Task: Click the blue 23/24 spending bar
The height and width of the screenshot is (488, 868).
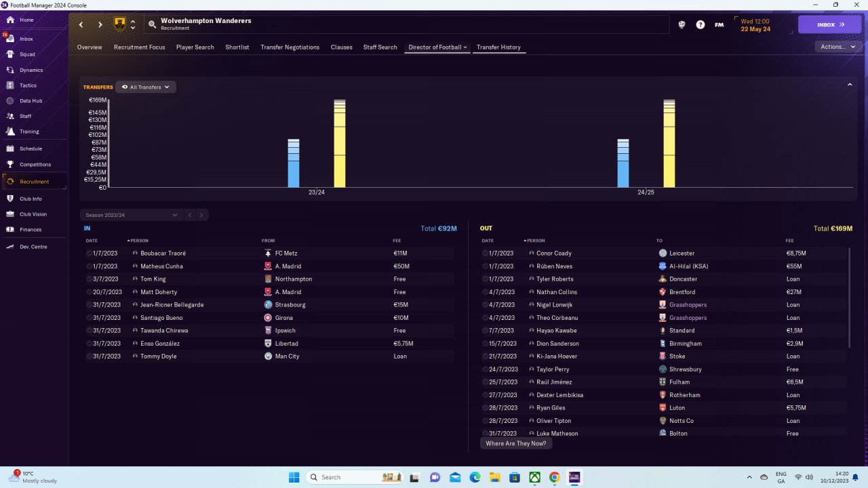Action: (294, 163)
